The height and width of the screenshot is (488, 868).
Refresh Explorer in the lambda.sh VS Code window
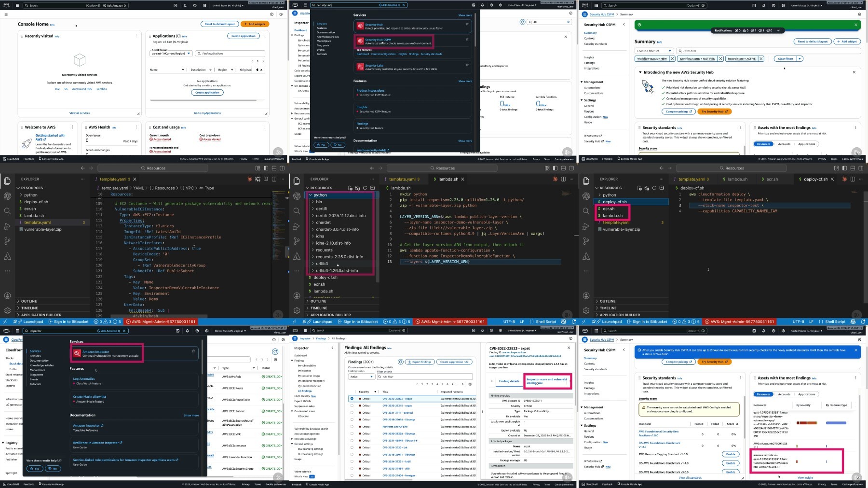[365, 188]
